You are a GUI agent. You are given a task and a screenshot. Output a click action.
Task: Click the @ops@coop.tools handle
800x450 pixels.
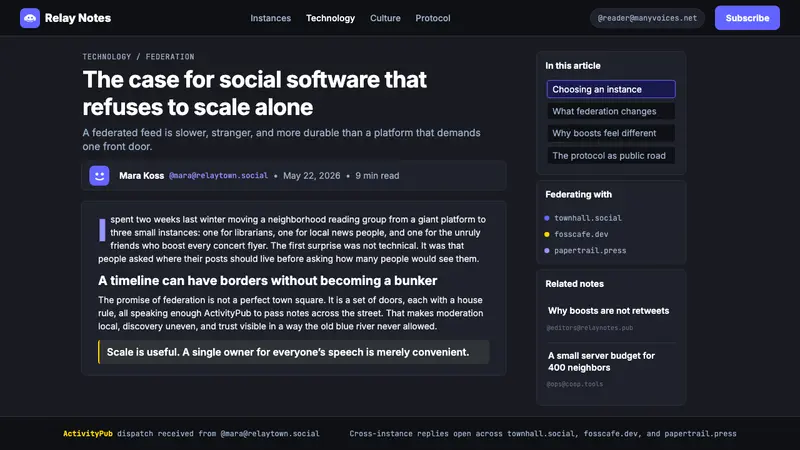coord(574,384)
